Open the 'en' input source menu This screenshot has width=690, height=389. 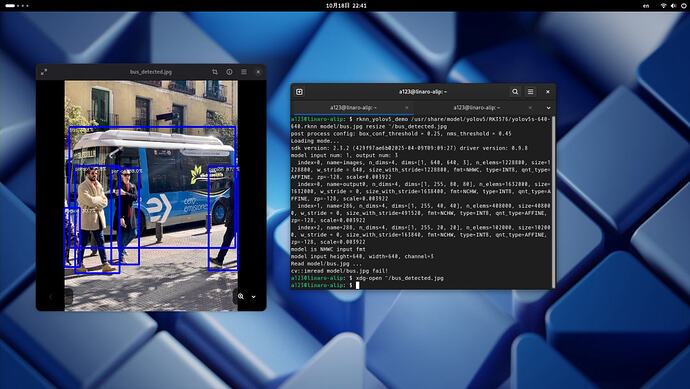[646, 6]
